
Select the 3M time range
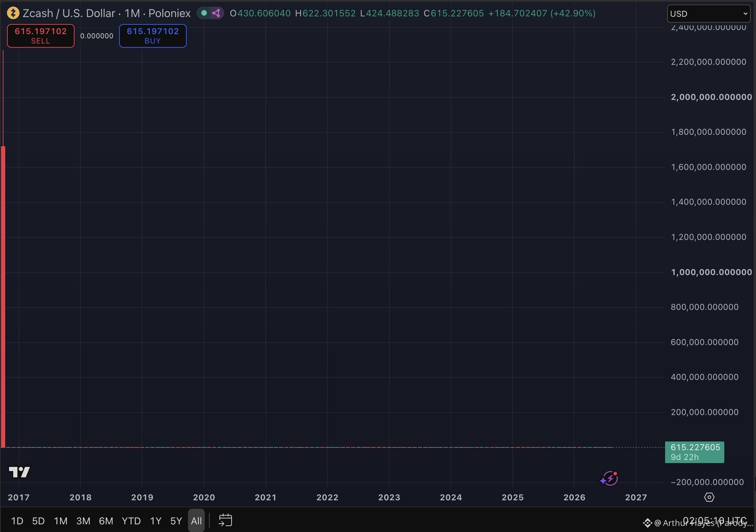[83, 521]
